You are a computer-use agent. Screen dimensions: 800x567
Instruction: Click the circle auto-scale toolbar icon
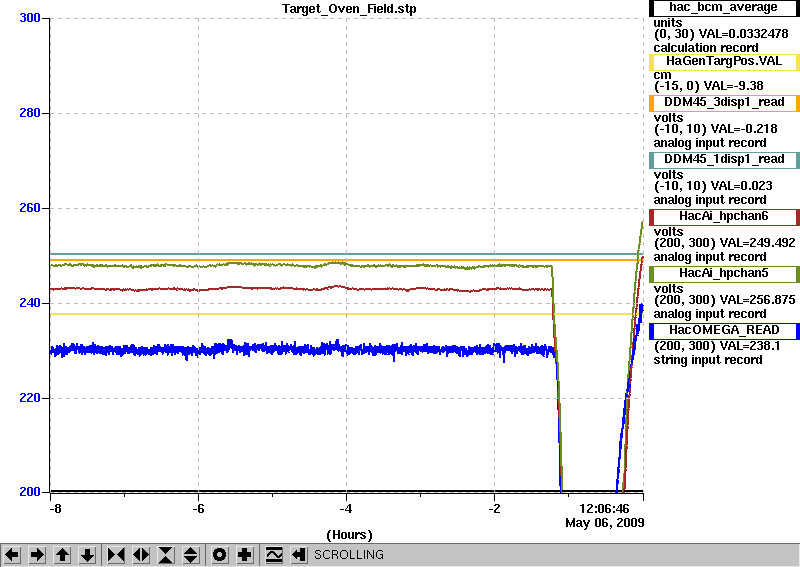(x=220, y=555)
